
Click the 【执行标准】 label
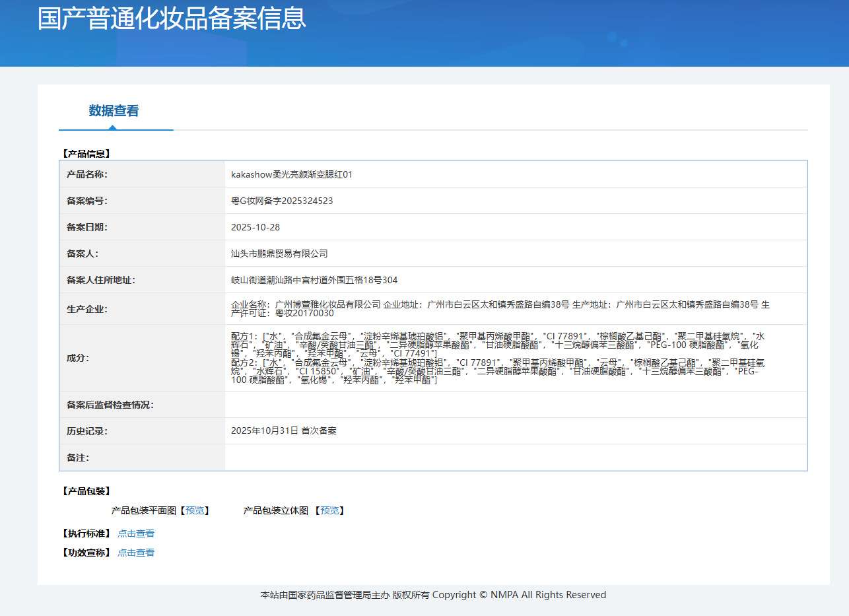[x=86, y=533]
